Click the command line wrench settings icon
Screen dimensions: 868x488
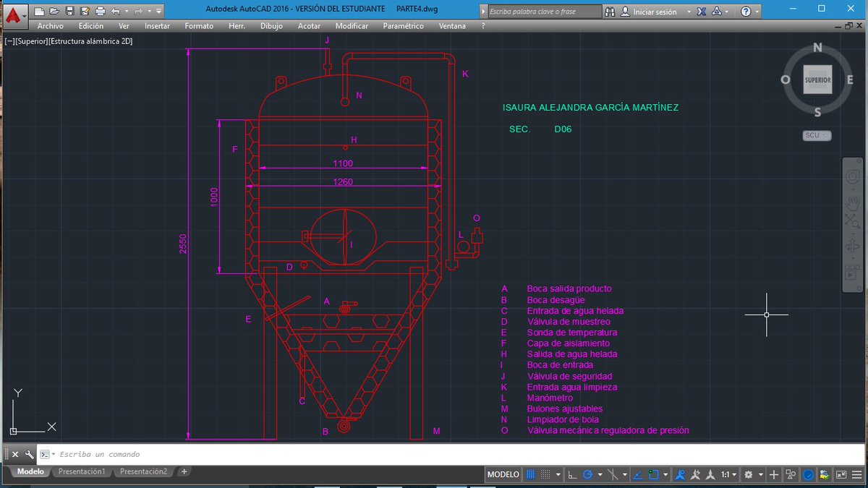(29, 454)
